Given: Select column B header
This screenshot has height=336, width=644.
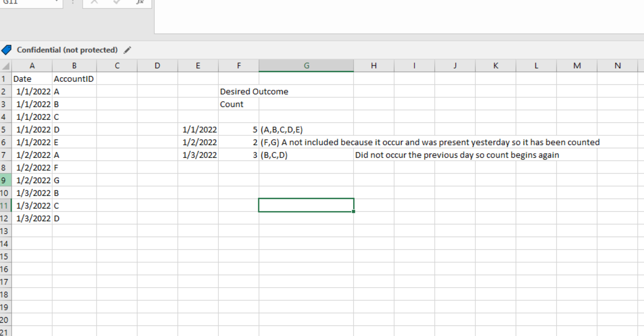Looking at the screenshot, I should (74, 65).
